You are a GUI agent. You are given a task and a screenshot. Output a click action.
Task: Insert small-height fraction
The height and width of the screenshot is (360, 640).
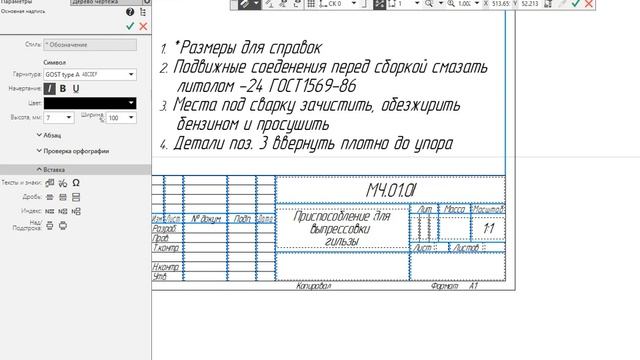pos(49,197)
